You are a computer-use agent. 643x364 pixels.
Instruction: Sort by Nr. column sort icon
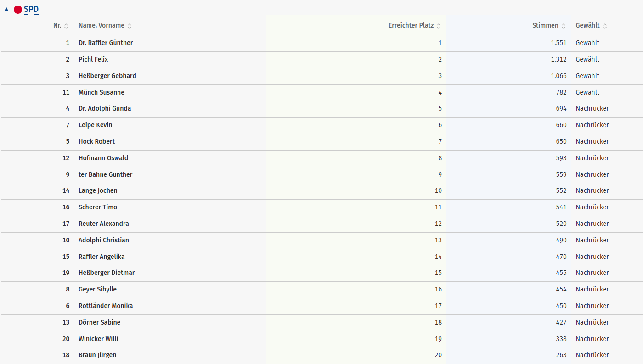(x=66, y=26)
